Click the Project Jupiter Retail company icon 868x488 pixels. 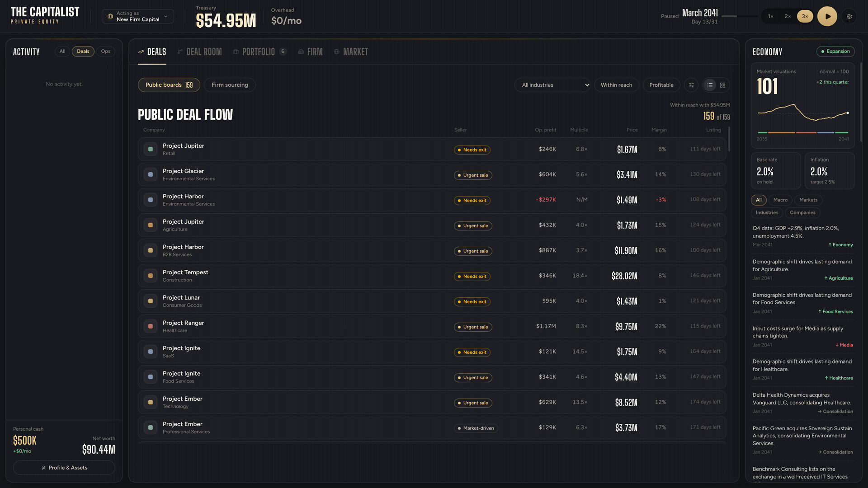click(x=151, y=149)
